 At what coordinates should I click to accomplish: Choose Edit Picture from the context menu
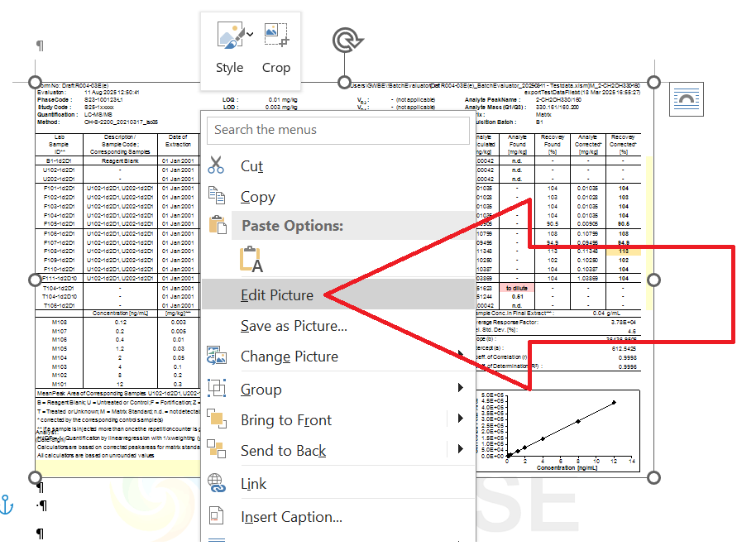click(x=277, y=295)
